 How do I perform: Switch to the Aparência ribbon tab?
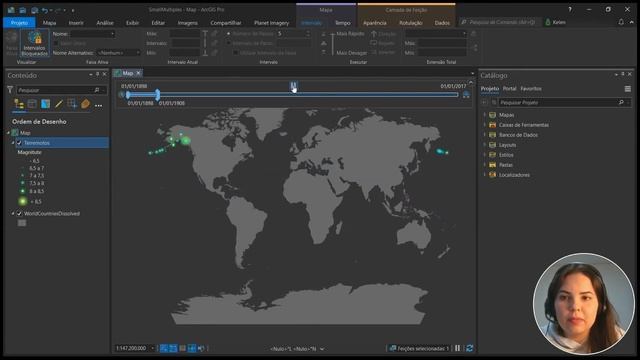[x=375, y=23]
